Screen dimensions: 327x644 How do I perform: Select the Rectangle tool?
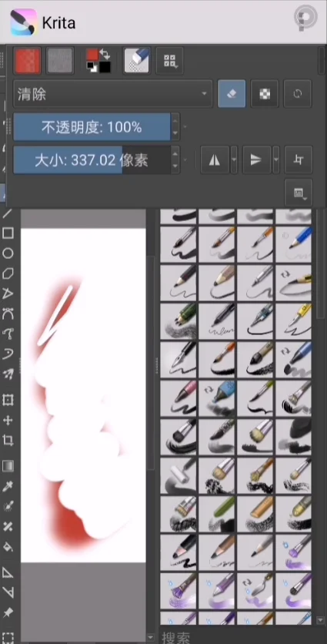(8, 233)
